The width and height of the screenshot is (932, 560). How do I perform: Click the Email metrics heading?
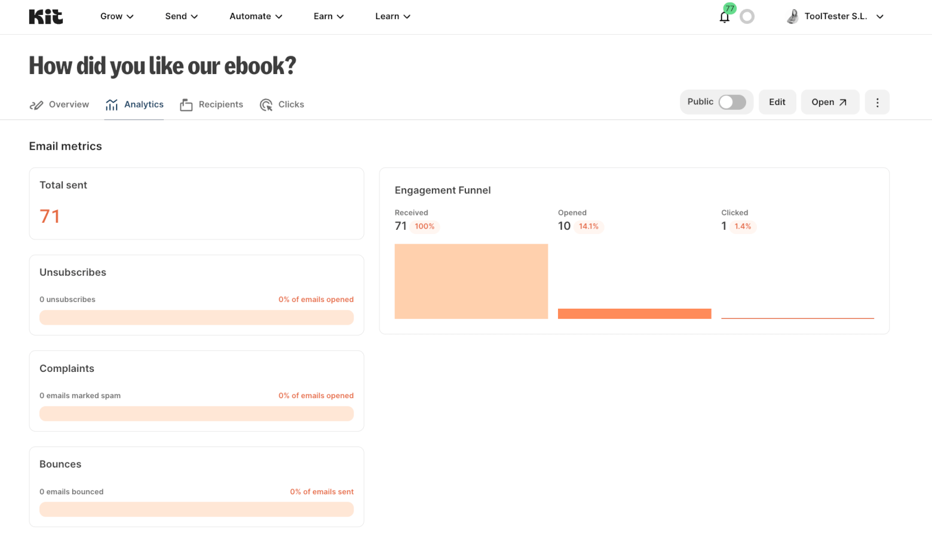(x=66, y=146)
